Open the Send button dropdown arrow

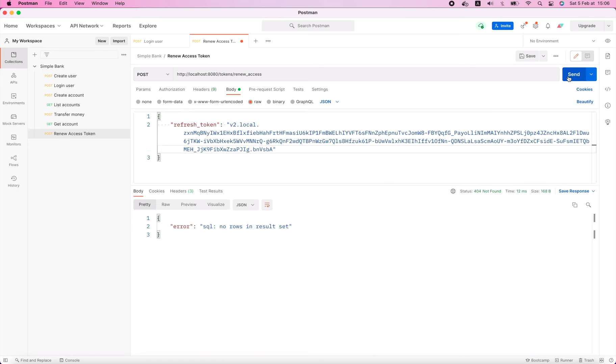(x=591, y=74)
